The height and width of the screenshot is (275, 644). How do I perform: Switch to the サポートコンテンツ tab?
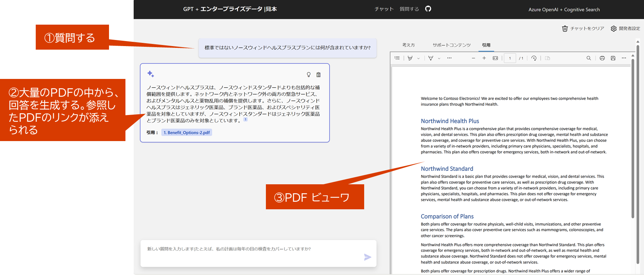point(452,45)
